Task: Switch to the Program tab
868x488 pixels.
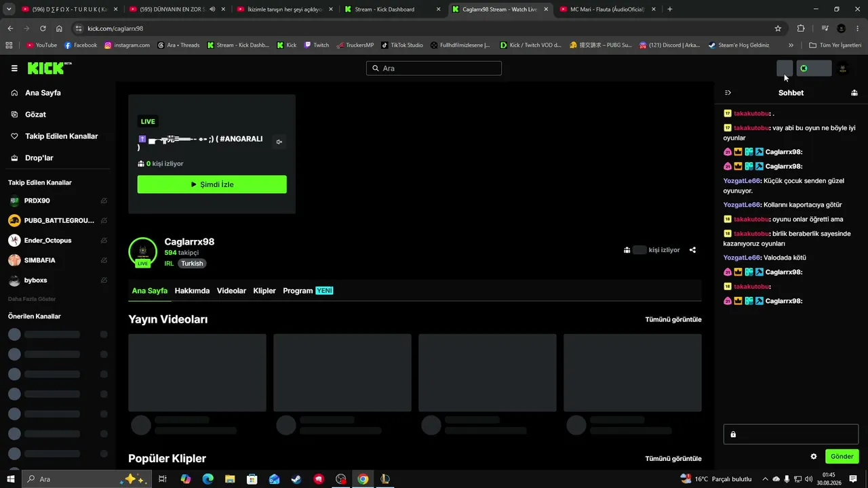Action: click(x=308, y=291)
